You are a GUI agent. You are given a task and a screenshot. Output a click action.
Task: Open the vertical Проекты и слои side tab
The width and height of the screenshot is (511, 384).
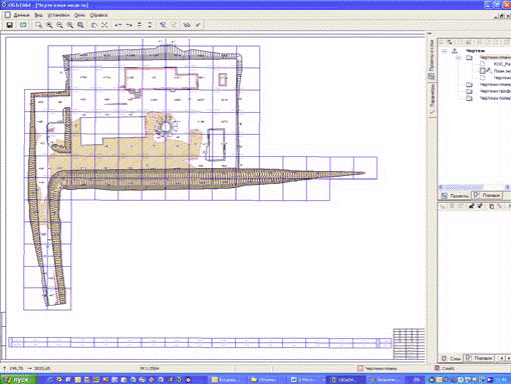[x=431, y=59]
